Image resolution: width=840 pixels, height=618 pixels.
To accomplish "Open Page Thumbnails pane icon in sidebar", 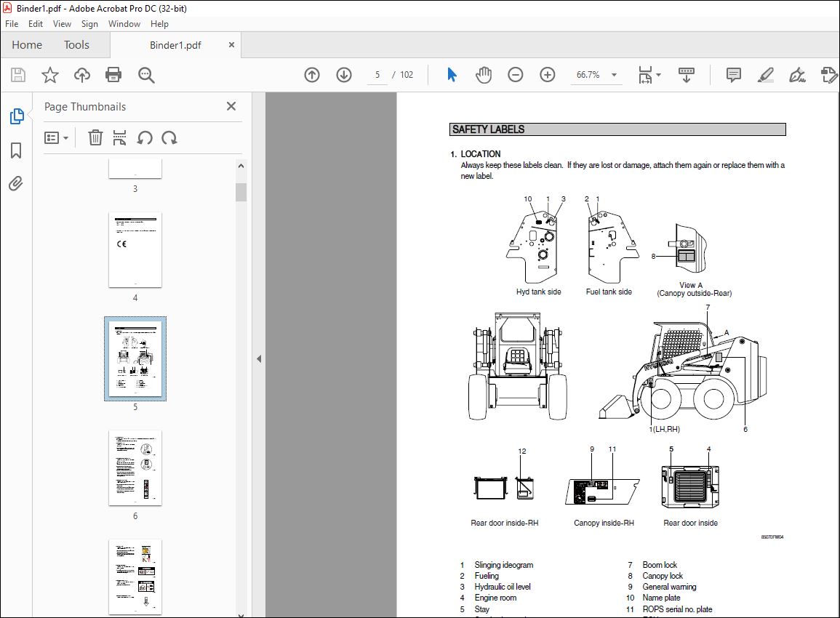I will [17, 116].
